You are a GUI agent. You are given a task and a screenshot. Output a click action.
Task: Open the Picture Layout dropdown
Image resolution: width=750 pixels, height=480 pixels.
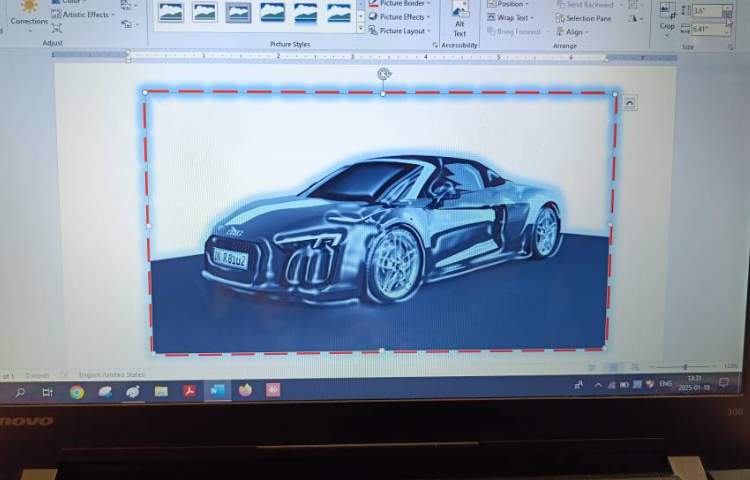point(401,31)
